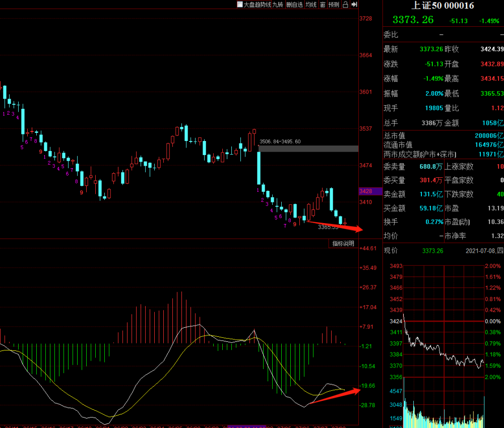Viewport: 504px width, 428px height.
Task: Click the 上证50 000016 title
Action: tap(443, 6)
